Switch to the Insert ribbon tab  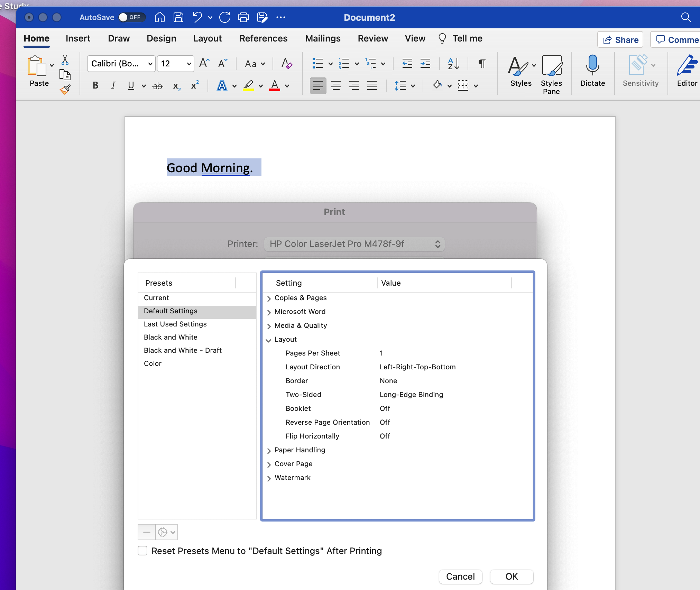point(79,39)
